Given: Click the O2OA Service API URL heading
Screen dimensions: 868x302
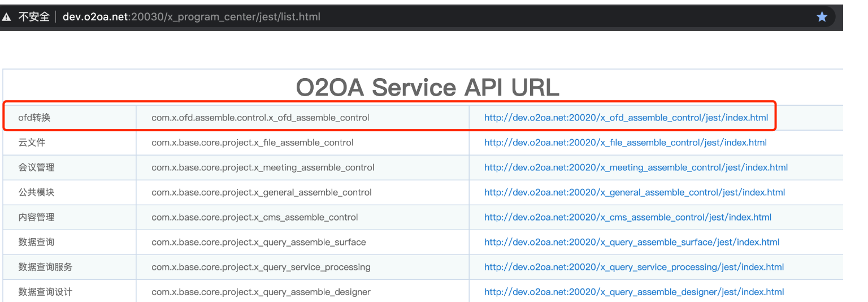Looking at the screenshot, I should coord(427,87).
